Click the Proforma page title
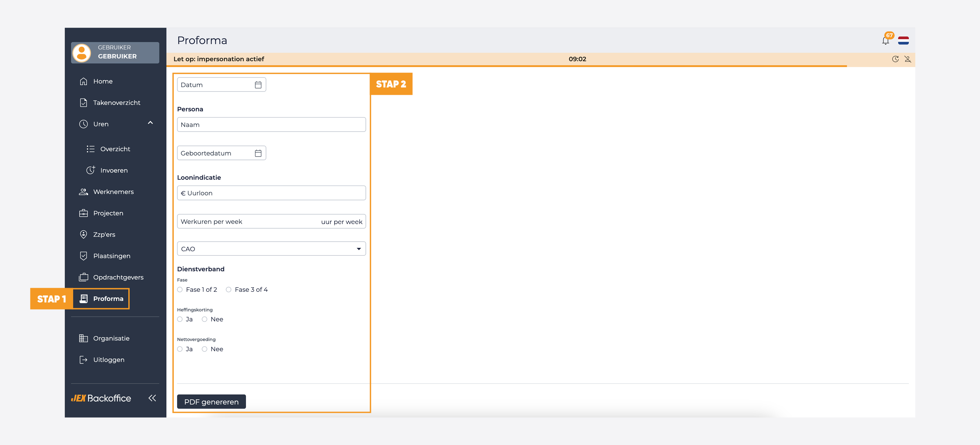The height and width of the screenshot is (445, 980). (x=202, y=40)
